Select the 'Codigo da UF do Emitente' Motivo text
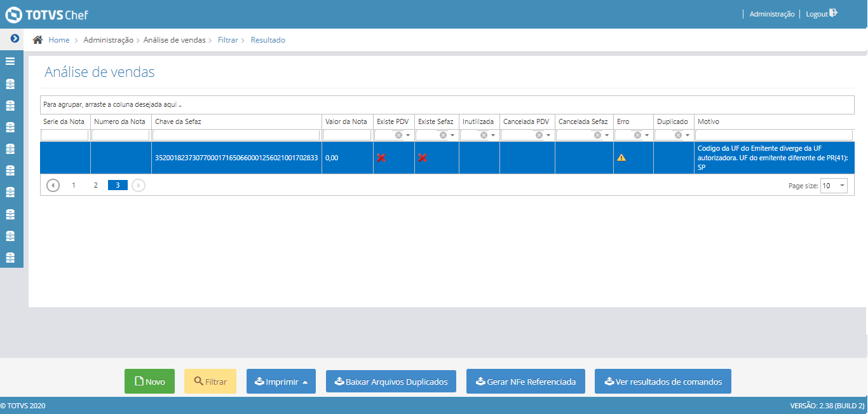This screenshot has height=414, width=868. click(774, 158)
